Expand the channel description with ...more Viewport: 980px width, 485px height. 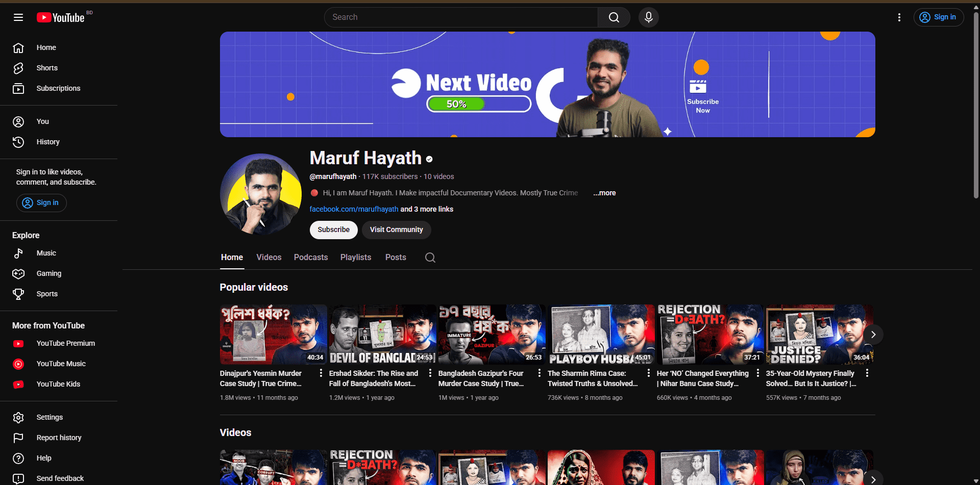click(x=604, y=193)
